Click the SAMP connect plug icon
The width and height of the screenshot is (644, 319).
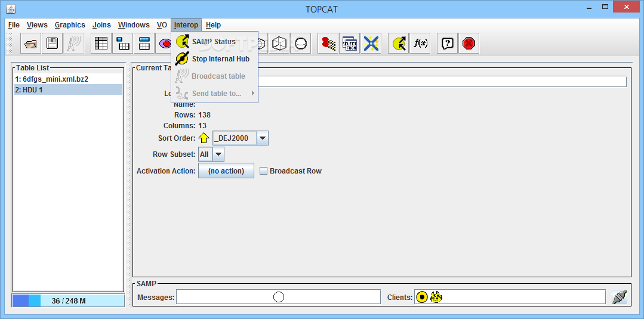619,297
